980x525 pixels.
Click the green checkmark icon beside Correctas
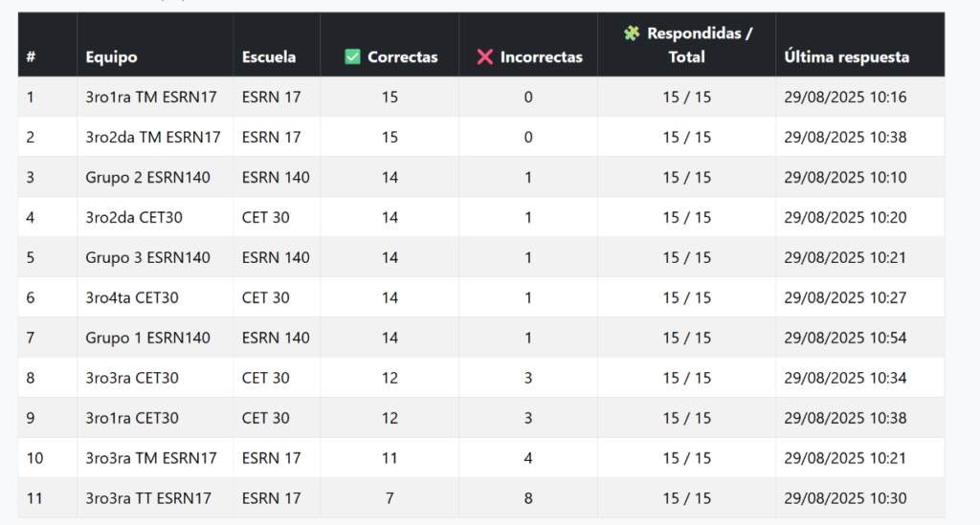[x=352, y=57]
